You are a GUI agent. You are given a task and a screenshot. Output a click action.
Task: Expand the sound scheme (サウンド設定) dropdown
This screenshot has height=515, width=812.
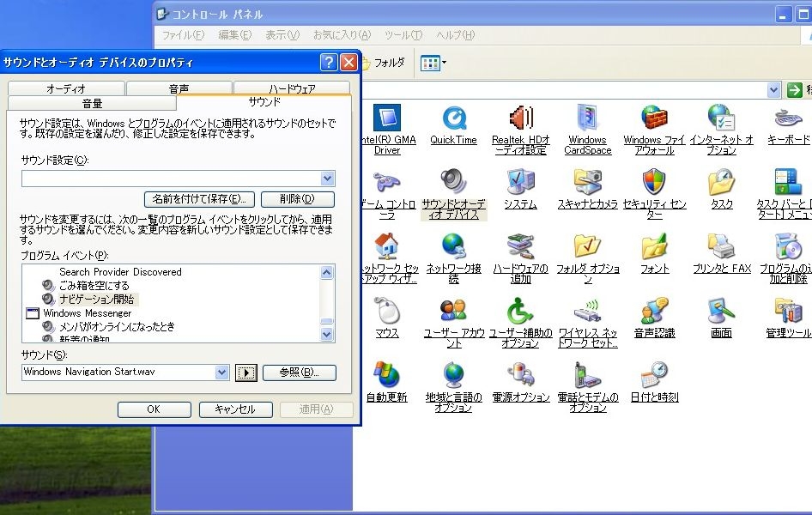(327, 179)
